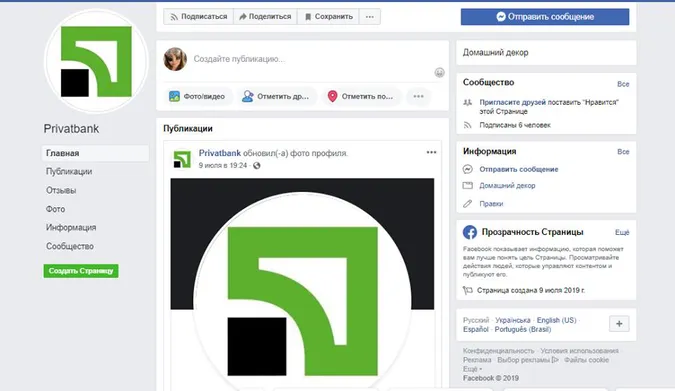Click the emoji smiley icon in composer
Screen dimensions: 675x391
coord(439,72)
